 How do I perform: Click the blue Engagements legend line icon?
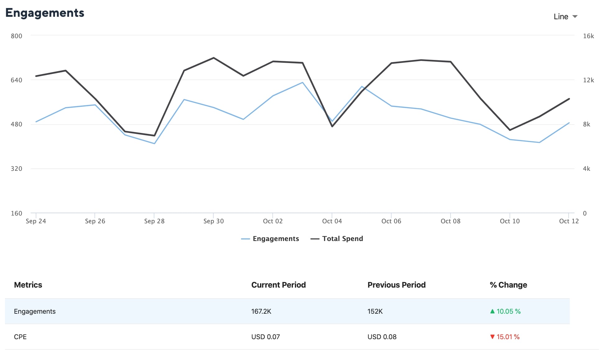[245, 239]
